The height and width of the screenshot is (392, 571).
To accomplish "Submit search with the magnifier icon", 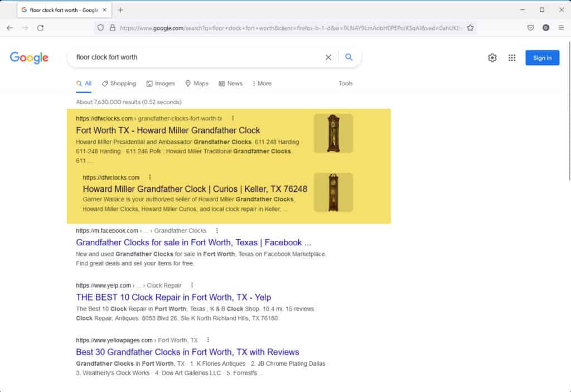I will coord(349,57).
